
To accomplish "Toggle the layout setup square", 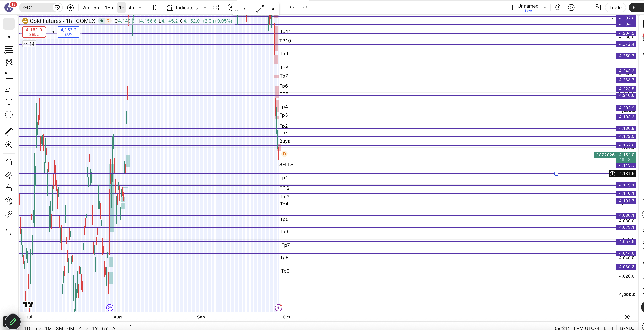I will 509,7.
